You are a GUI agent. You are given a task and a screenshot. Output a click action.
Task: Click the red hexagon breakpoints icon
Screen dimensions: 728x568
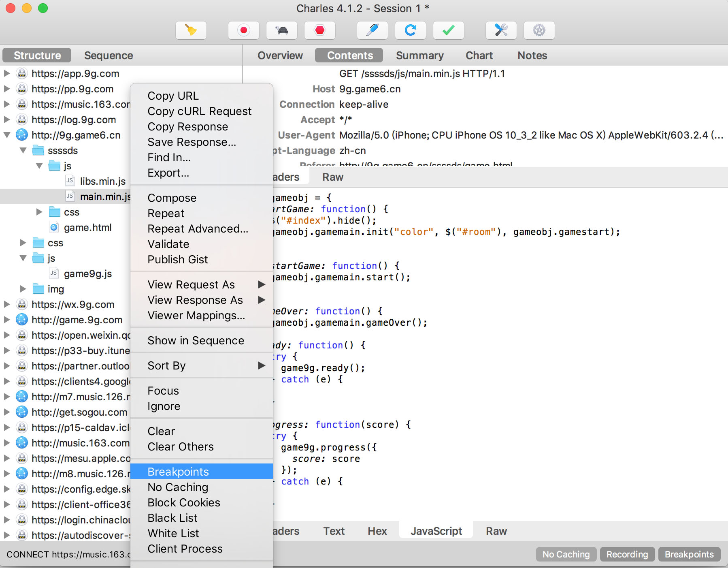tap(319, 30)
